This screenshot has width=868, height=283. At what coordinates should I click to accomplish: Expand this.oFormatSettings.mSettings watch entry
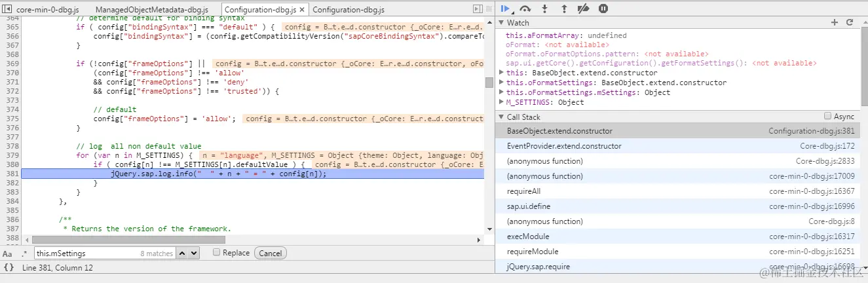click(502, 92)
